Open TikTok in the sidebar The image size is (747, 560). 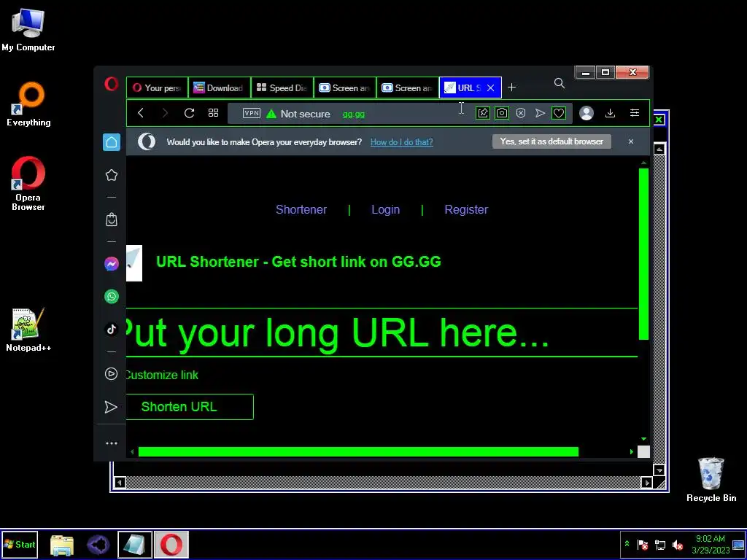(x=112, y=329)
